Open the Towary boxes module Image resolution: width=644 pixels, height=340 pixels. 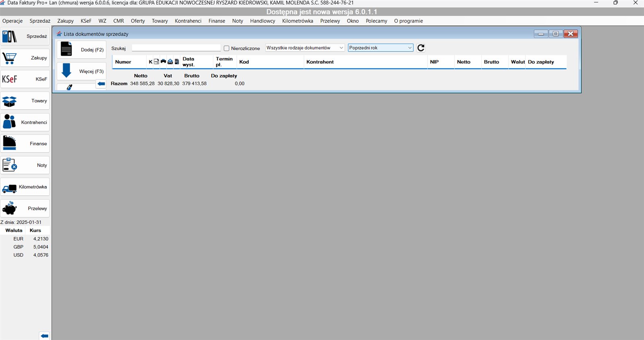click(25, 101)
